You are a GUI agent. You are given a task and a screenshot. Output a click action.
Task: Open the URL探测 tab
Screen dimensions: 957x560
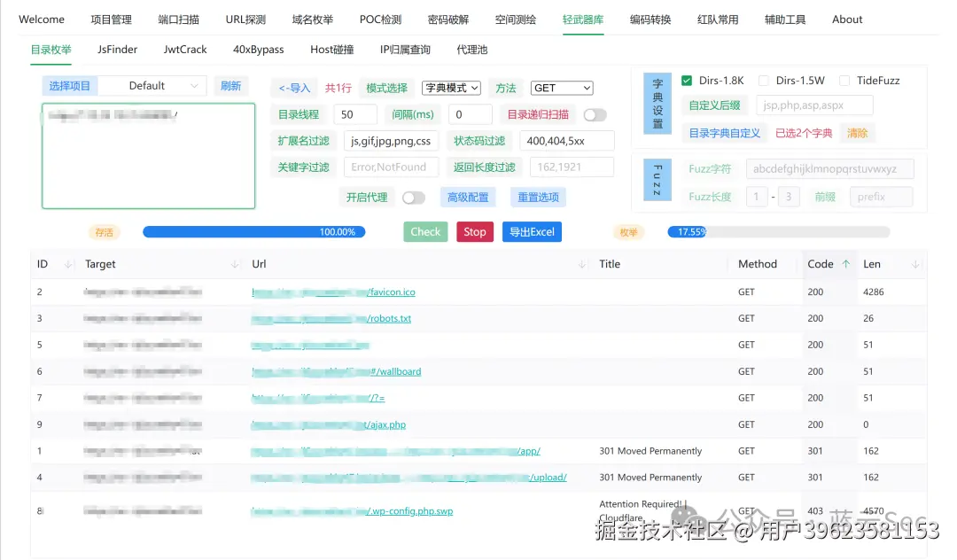245,19
